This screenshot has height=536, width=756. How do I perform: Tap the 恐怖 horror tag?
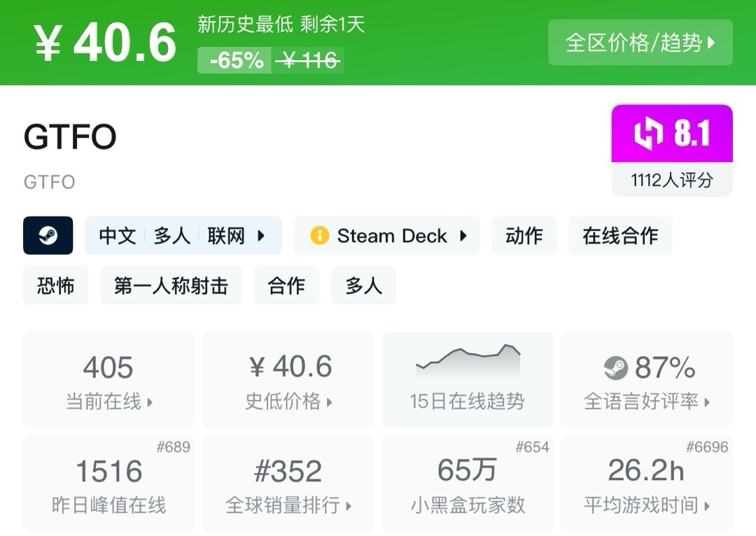tap(56, 285)
